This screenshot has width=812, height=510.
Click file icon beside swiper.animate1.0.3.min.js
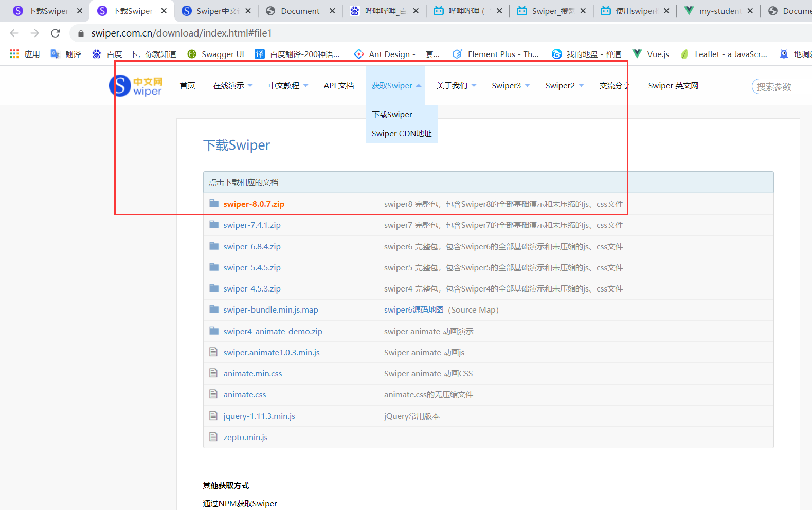pyautogui.click(x=213, y=352)
